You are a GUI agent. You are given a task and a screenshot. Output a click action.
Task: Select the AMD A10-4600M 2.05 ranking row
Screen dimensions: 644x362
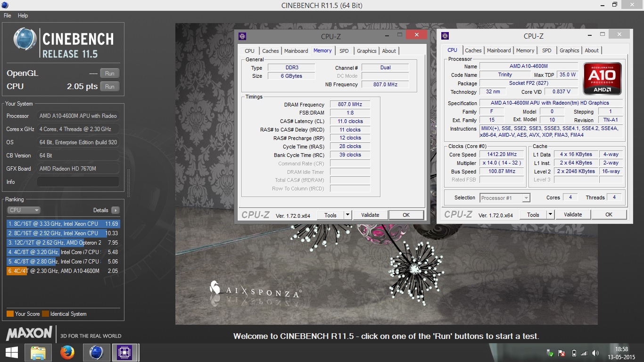pos(63,271)
